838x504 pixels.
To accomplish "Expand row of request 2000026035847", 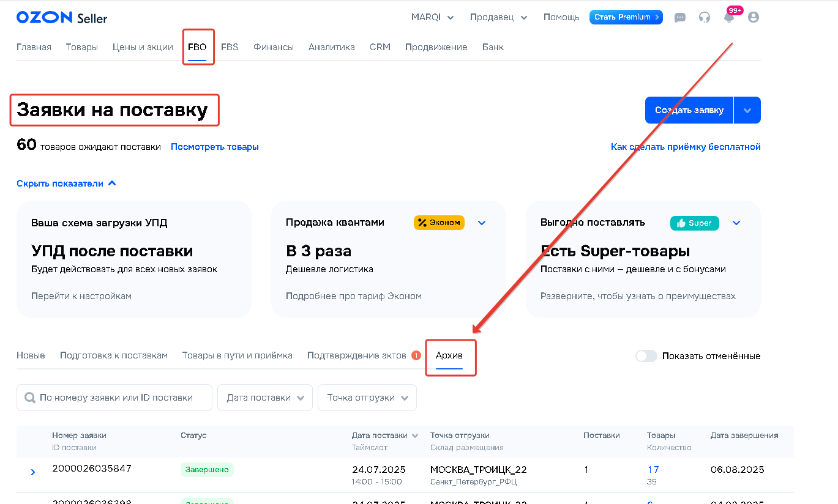I will point(33,472).
